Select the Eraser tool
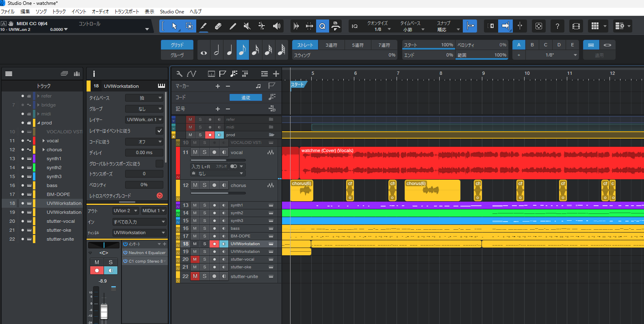 (x=218, y=26)
